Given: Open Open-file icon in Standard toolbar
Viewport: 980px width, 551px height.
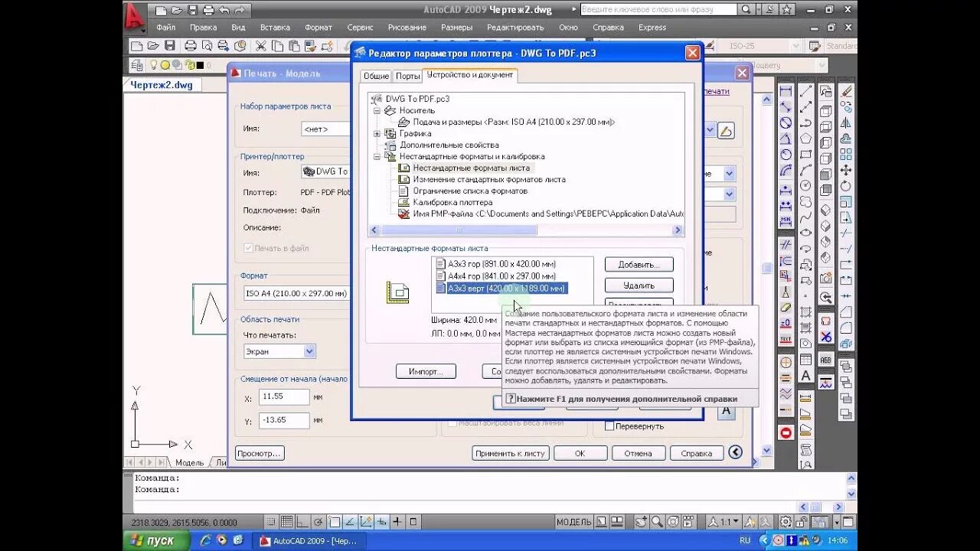Looking at the screenshot, I should click(x=153, y=46).
